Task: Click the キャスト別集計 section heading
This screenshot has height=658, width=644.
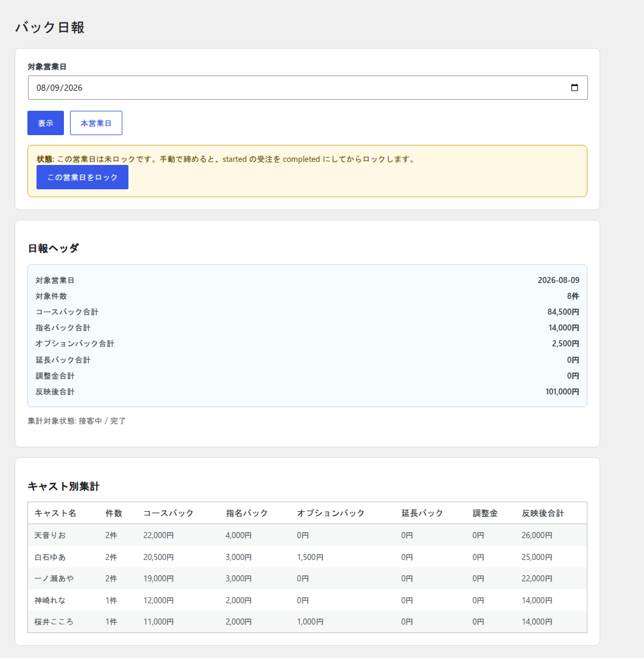Action: point(63,486)
